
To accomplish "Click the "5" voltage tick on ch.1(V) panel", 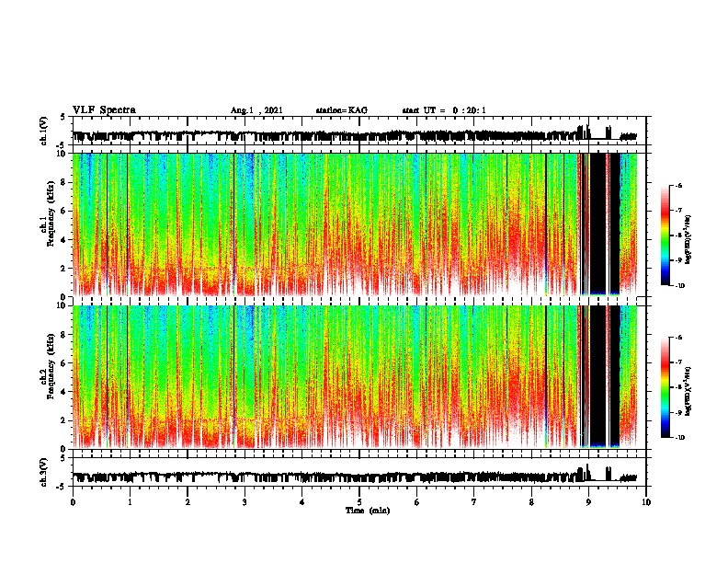I will click(63, 117).
